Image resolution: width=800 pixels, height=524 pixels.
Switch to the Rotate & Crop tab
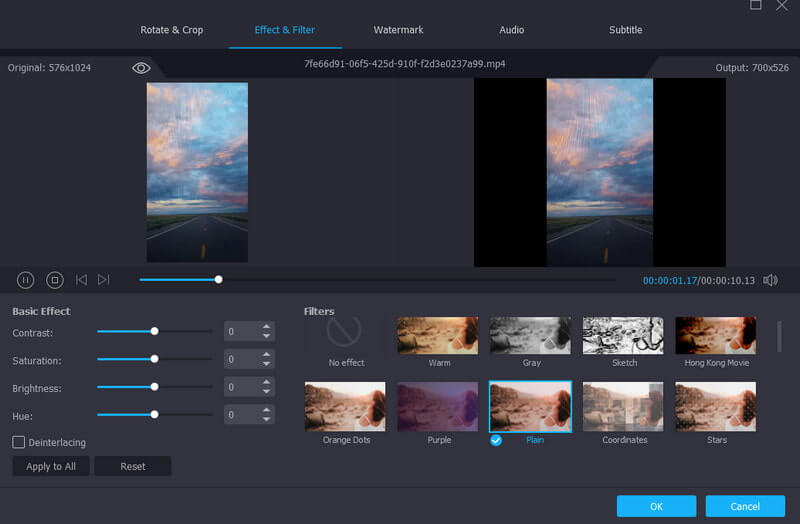pyautogui.click(x=171, y=30)
